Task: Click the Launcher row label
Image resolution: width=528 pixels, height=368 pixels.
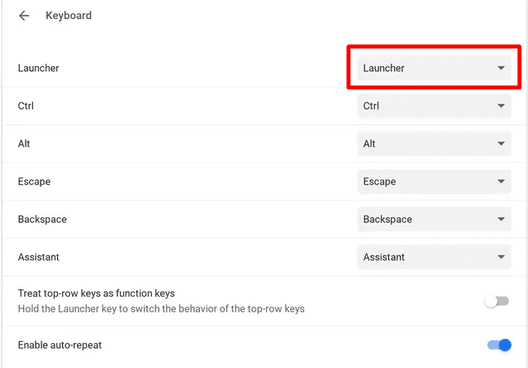Action: pos(38,68)
